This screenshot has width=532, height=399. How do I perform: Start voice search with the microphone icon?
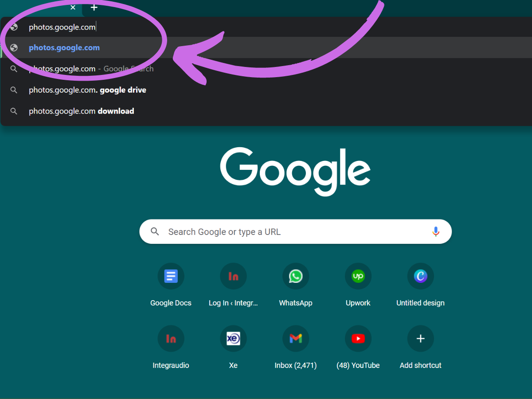[x=436, y=231]
